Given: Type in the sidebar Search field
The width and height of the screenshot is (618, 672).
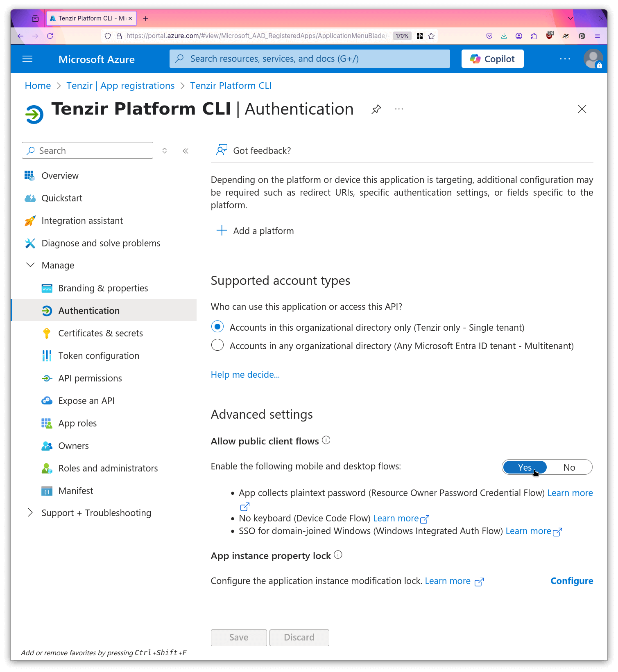Looking at the screenshot, I should pos(87,150).
